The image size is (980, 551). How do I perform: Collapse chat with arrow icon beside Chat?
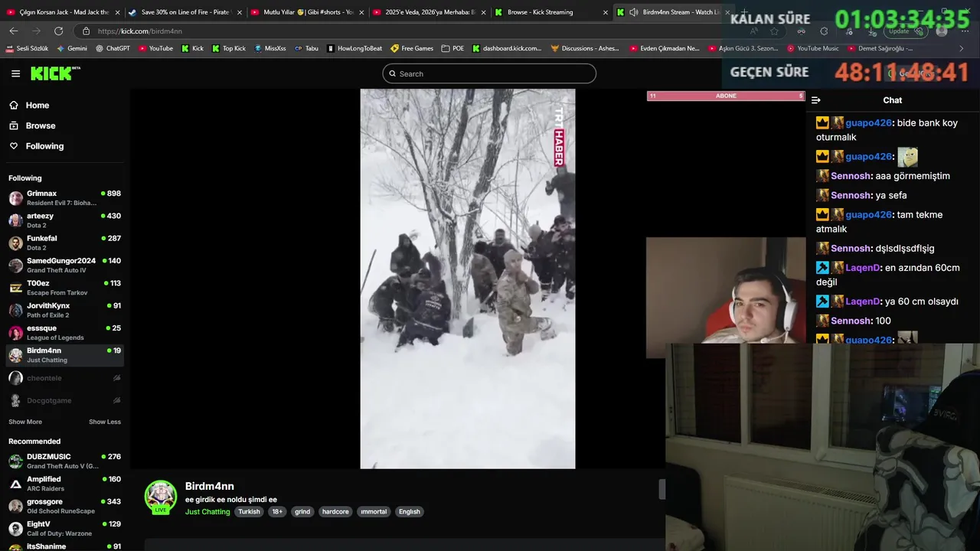[x=816, y=100]
